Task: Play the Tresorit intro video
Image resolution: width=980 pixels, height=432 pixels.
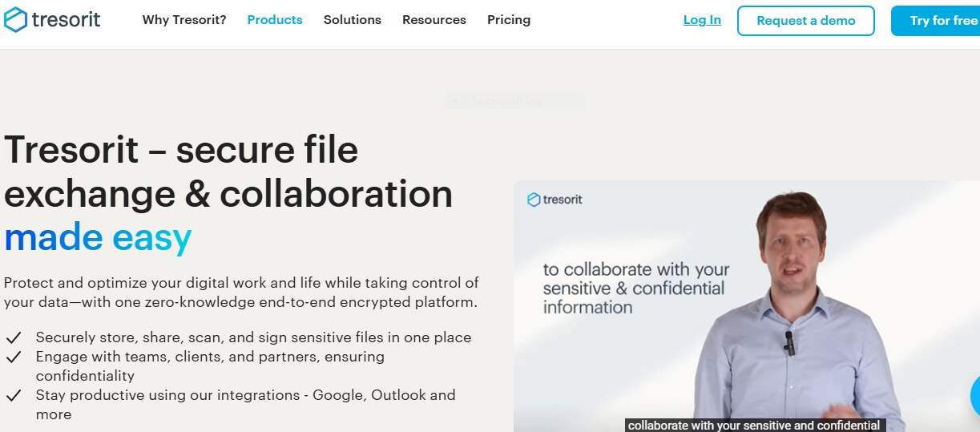Action: click(x=747, y=306)
